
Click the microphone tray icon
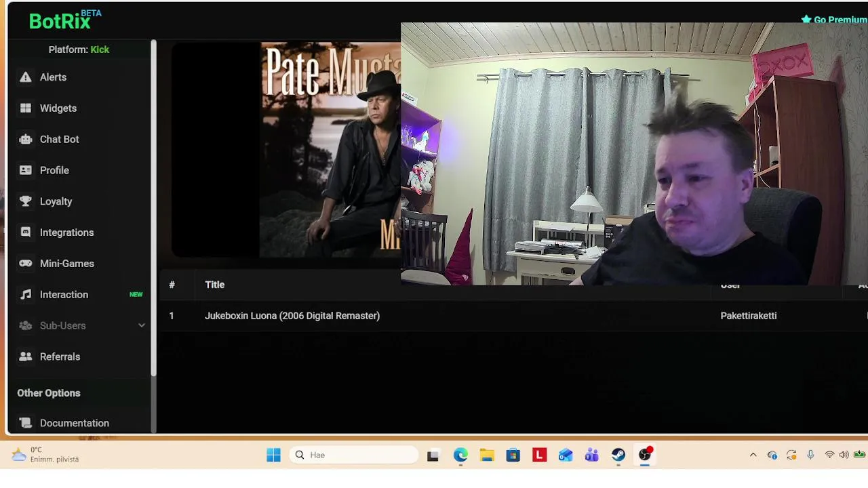(x=810, y=455)
